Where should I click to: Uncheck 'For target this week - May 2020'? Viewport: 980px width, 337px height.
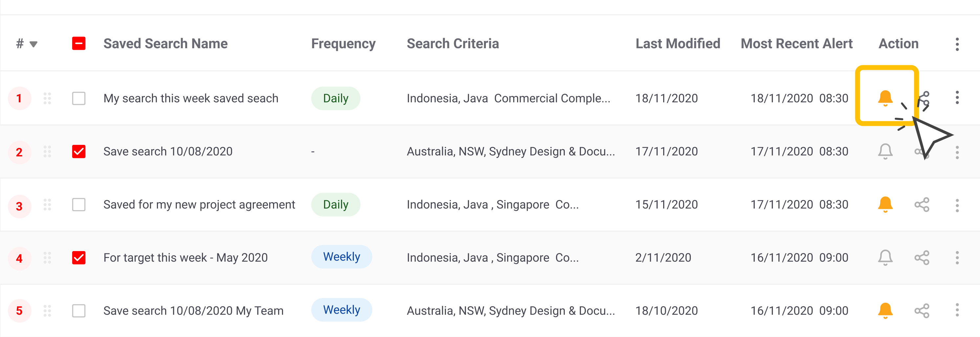point(79,258)
